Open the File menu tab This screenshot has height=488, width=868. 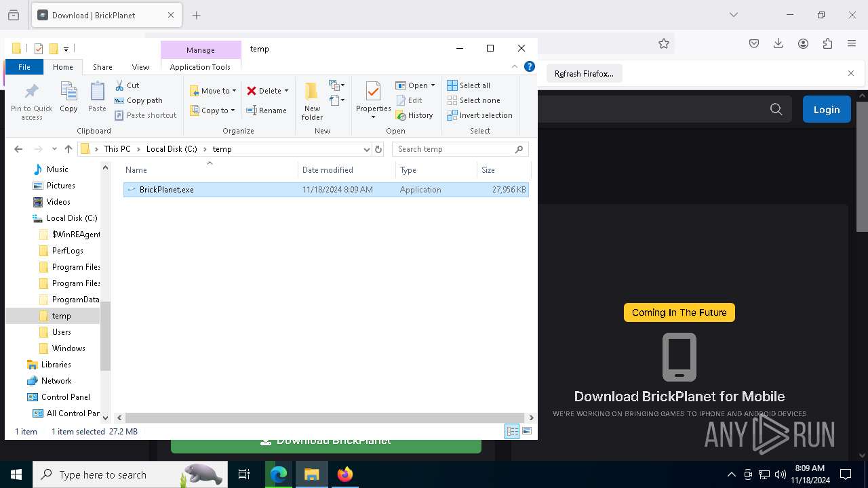24,67
